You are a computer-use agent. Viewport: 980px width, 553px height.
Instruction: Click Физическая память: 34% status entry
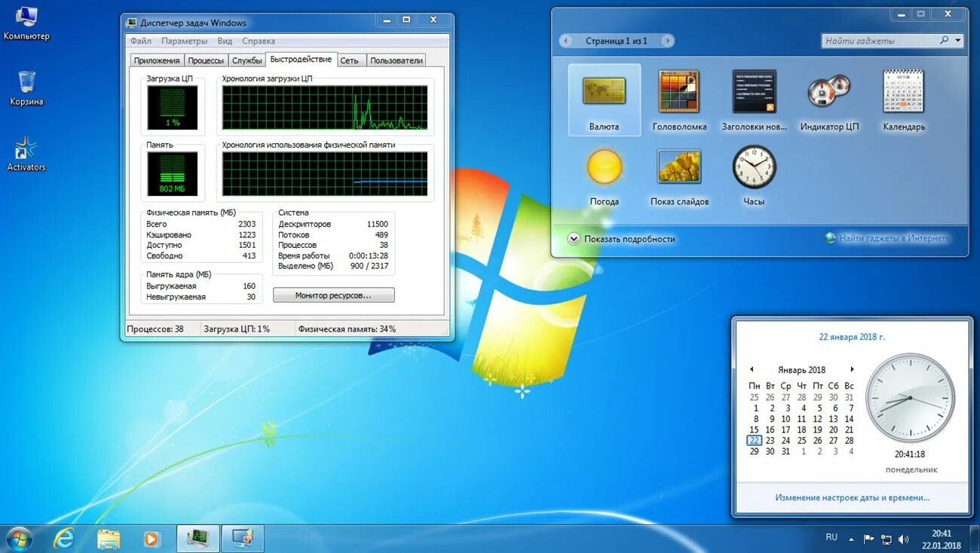347,329
